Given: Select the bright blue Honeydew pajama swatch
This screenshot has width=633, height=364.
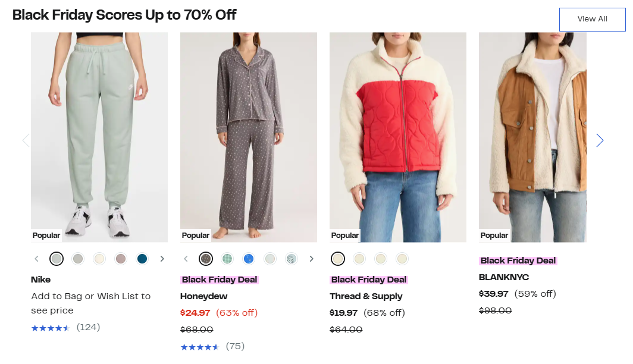Looking at the screenshot, I should coord(249,259).
